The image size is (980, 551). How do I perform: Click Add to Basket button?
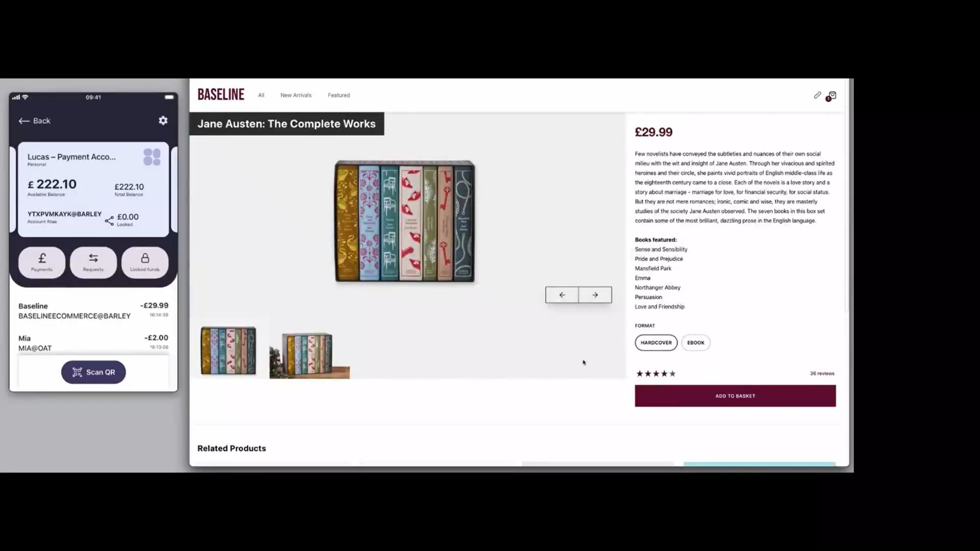pyautogui.click(x=735, y=396)
